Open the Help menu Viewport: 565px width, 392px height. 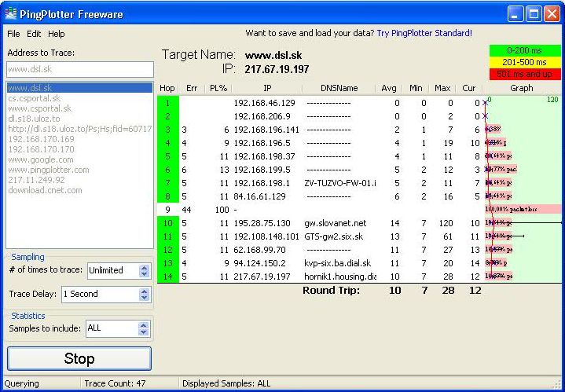[57, 34]
